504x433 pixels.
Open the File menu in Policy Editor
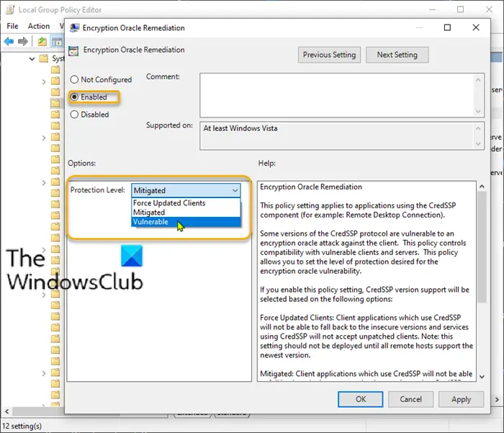[x=12, y=26]
